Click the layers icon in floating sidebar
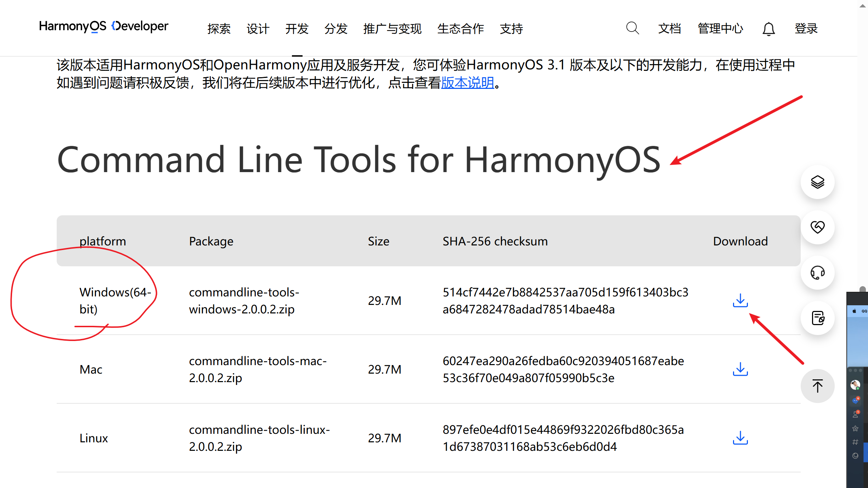Image resolution: width=868 pixels, height=488 pixels. [817, 182]
